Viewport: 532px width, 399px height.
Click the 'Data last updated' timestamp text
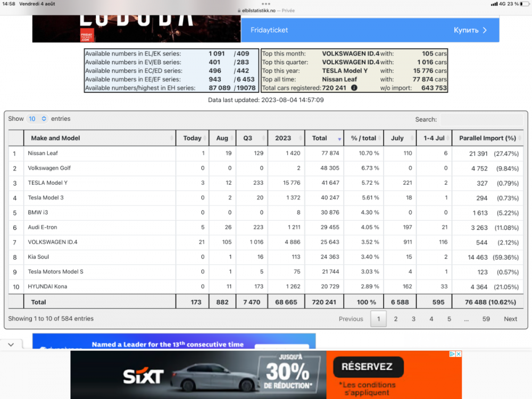click(265, 100)
